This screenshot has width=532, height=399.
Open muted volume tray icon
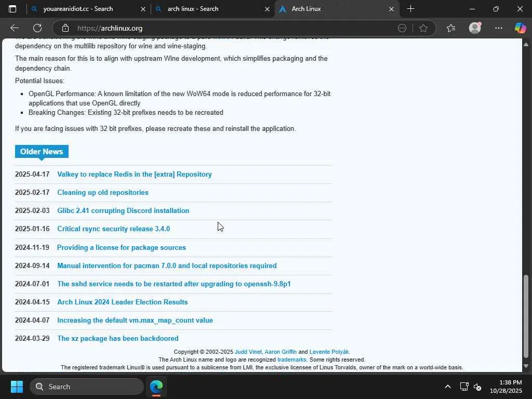tap(477, 387)
